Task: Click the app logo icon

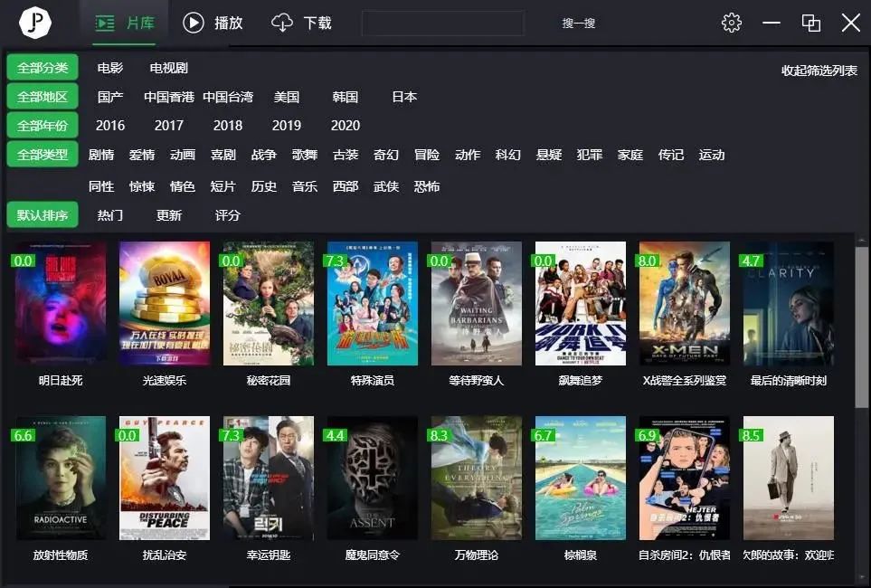Action: pos(35,23)
